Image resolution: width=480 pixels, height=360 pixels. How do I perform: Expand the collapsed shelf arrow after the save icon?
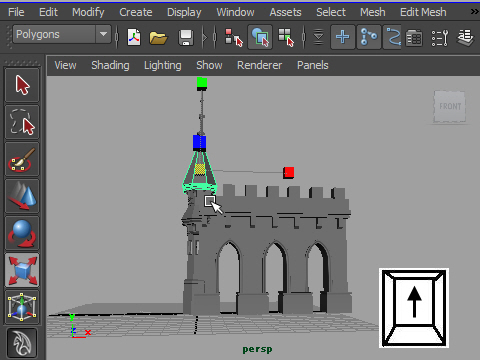coord(204,37)
